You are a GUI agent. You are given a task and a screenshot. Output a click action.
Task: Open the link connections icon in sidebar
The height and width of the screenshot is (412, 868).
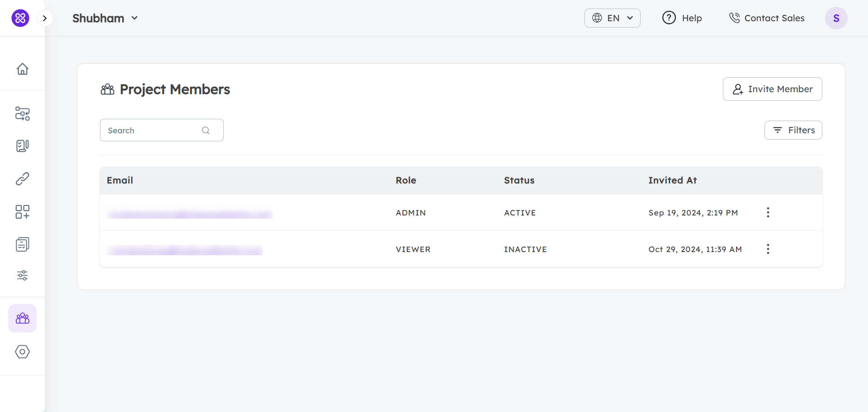coord(23,179)
